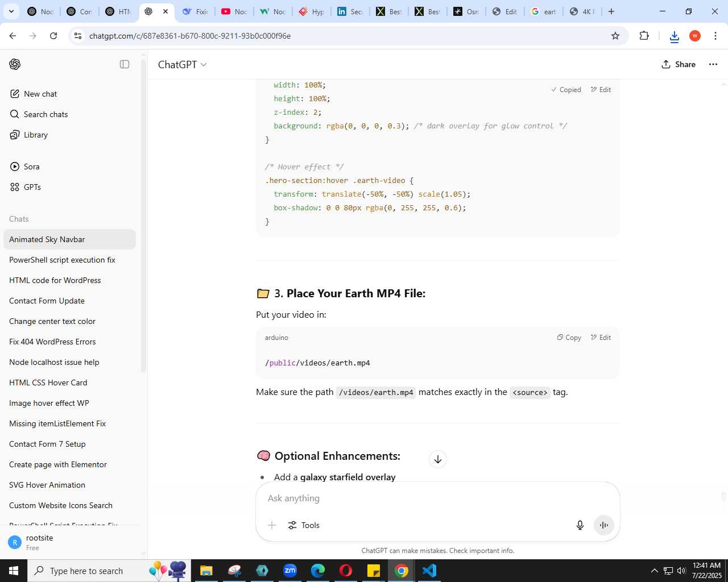Image resolution: width=728 pixels, height=582 pixels.
Task: Start a New chat
Action: (x=69, y=94)
